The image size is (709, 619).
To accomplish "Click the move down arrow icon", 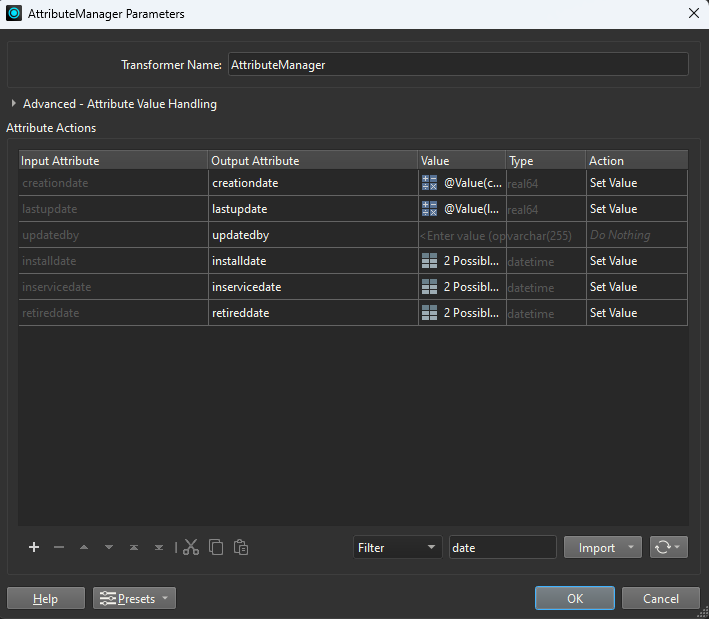I will coord(109,547).
